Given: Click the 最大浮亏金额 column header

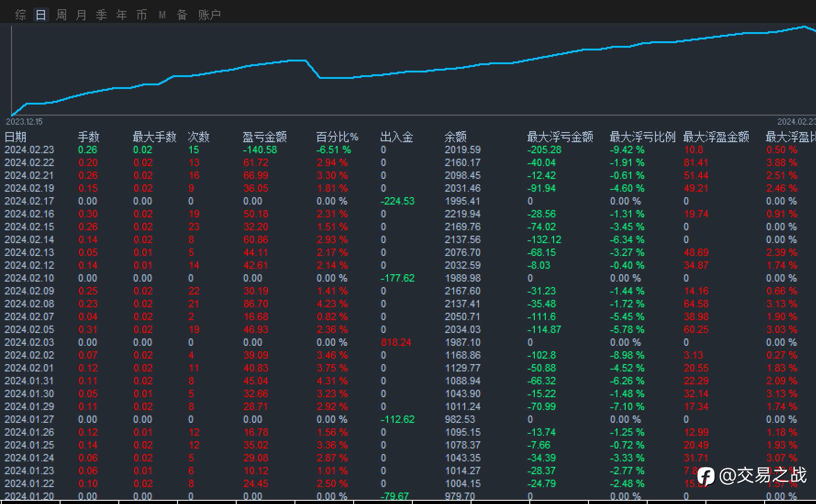Looking at the screenshot, I should tap(560, 137).
